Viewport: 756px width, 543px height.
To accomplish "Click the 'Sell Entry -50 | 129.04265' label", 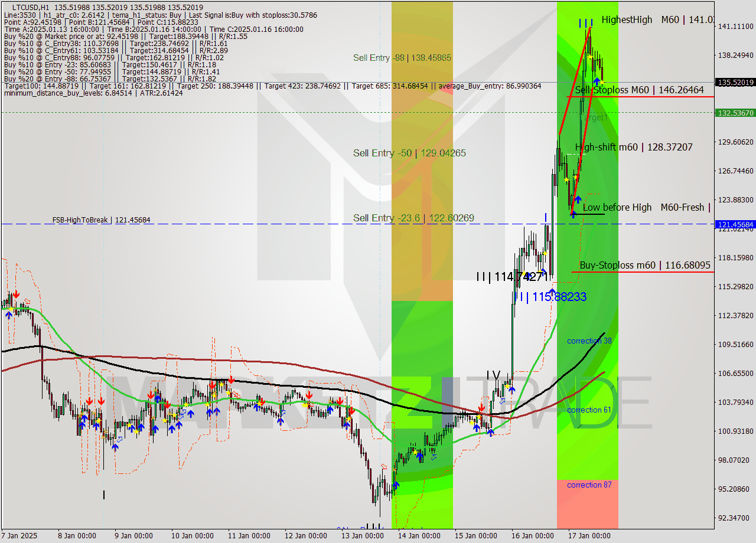I will [409, 153].
